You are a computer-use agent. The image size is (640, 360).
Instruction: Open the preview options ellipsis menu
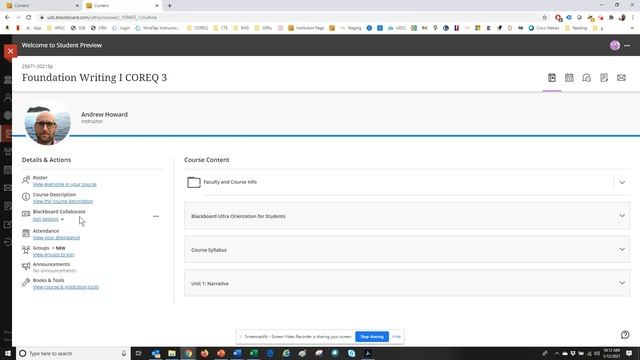pos(627,46)
